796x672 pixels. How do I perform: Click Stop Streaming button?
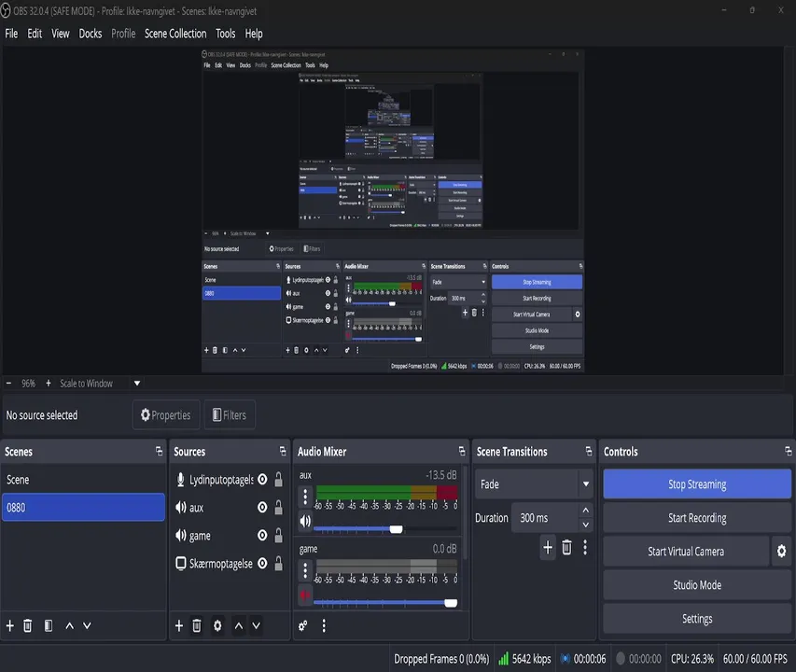pyautogui.click(x=697, y=484)
